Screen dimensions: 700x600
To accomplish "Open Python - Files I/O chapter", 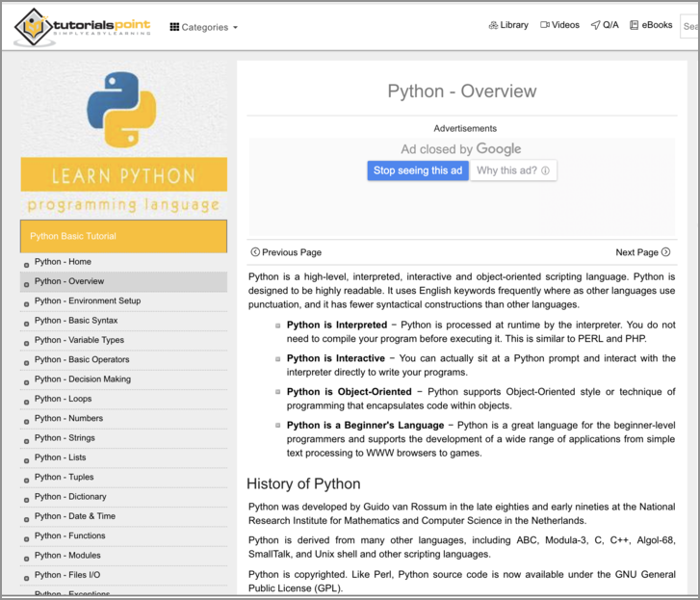I will tap(67, 575).
